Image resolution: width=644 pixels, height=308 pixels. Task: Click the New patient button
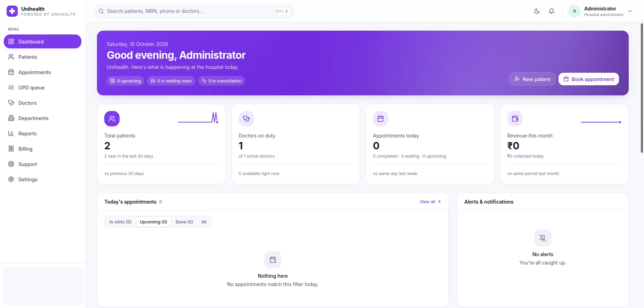[x=532, y=79]
